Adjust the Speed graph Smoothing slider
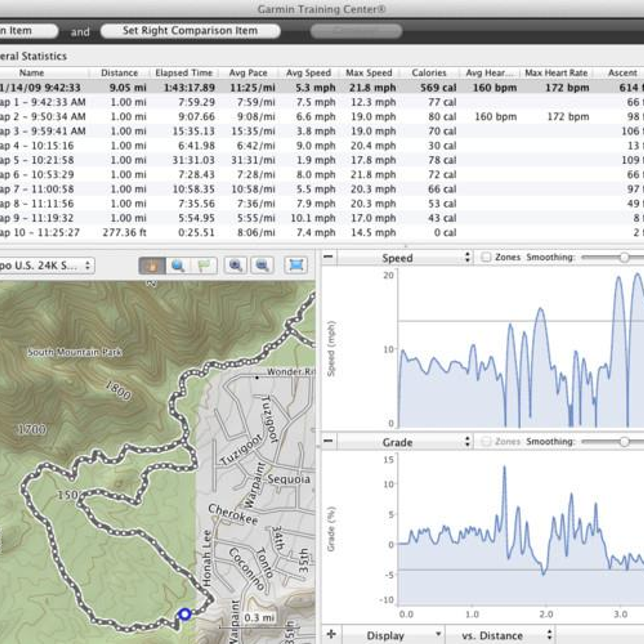 pyautogui.click(x=624, y=257)
